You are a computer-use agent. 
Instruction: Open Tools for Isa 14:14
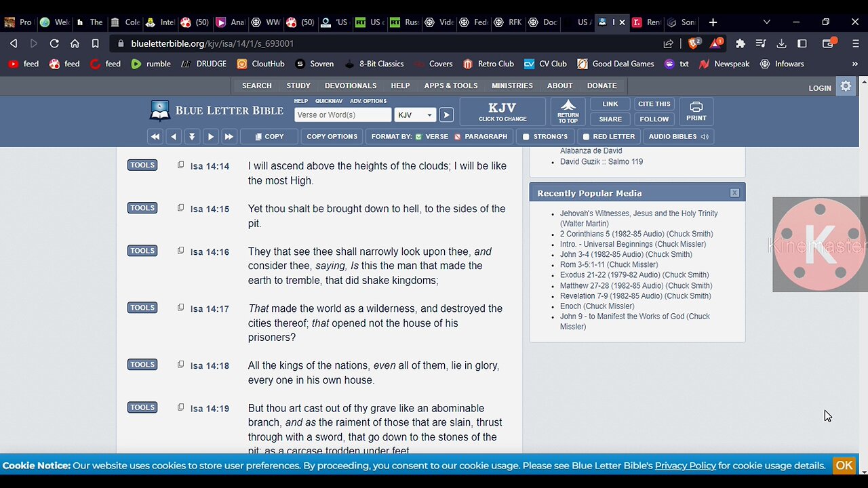tap(142, 165)
